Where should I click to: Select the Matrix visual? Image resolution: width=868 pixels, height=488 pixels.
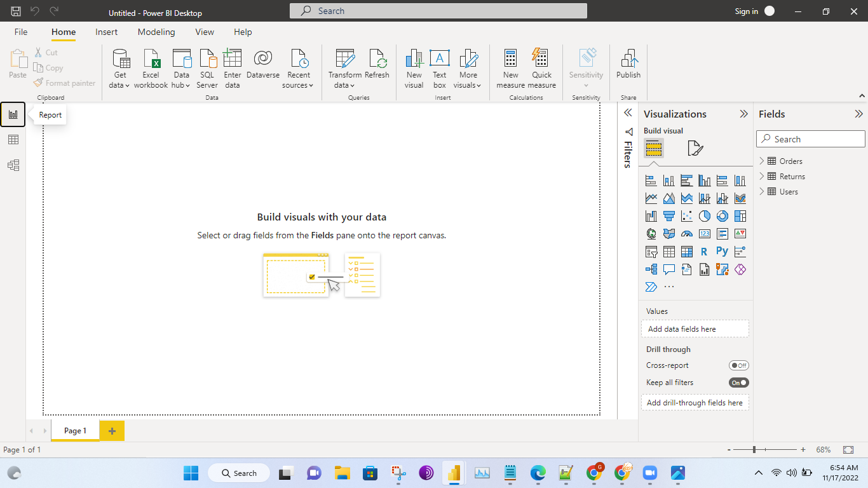coord(686,252)
